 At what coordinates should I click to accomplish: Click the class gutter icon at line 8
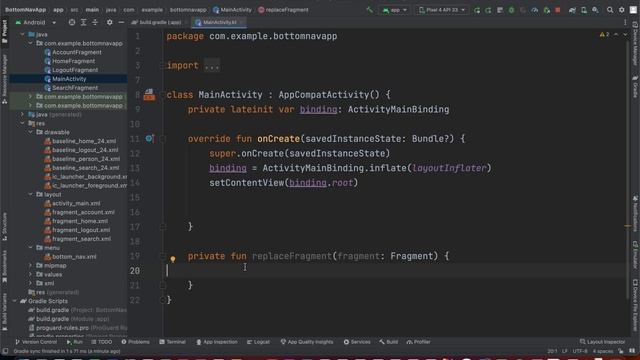click(x=149, y=95)
